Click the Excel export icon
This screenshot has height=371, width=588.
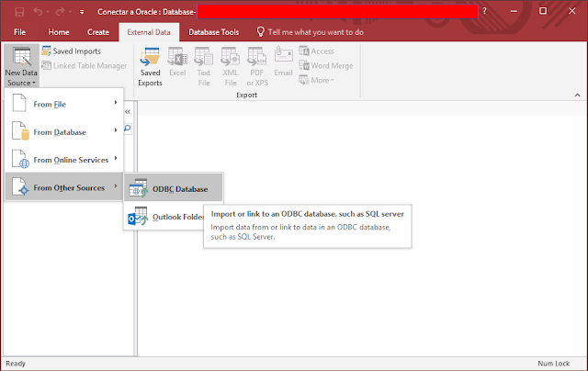tap(177, 62)
